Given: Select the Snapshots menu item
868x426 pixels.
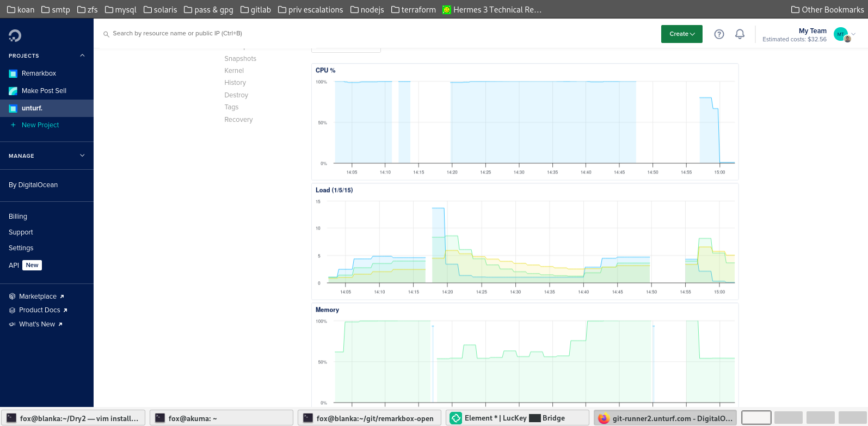Looking at the screenshot, I should [x=240, y=59].
